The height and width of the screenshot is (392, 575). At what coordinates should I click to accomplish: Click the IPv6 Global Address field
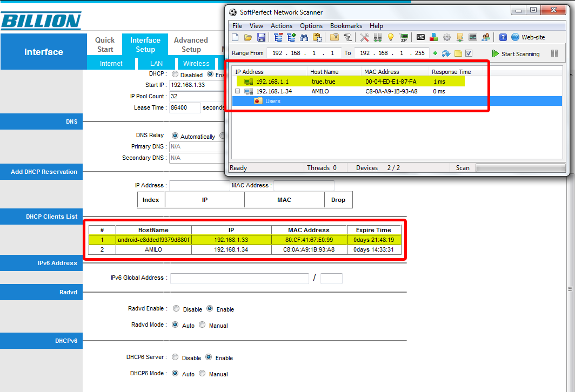pos(239,279)
